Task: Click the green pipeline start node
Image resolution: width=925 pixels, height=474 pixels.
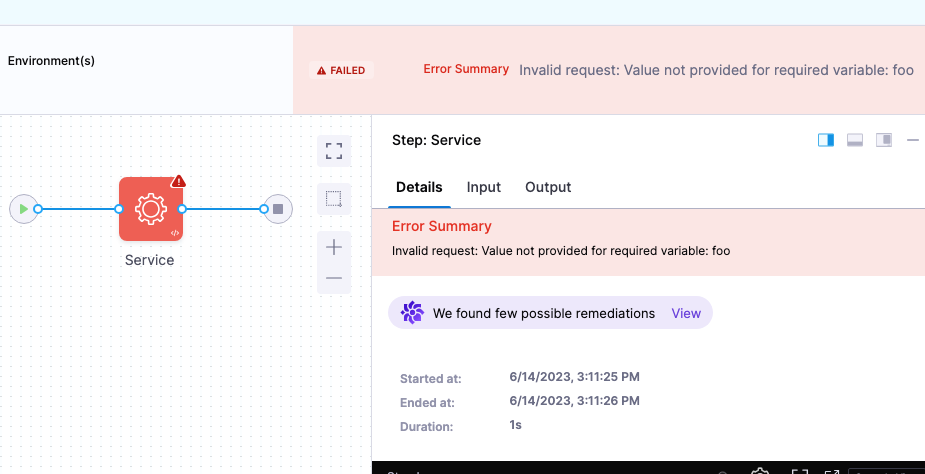Action: tap(22, 209)
